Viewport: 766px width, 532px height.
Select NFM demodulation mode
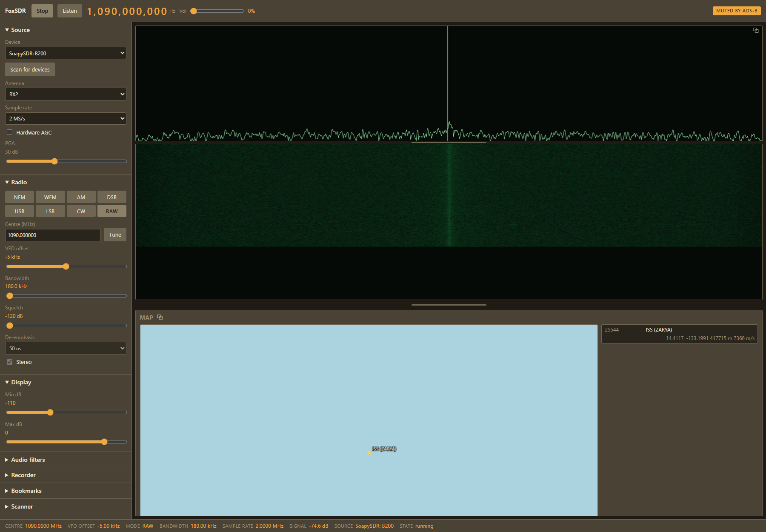20,197
